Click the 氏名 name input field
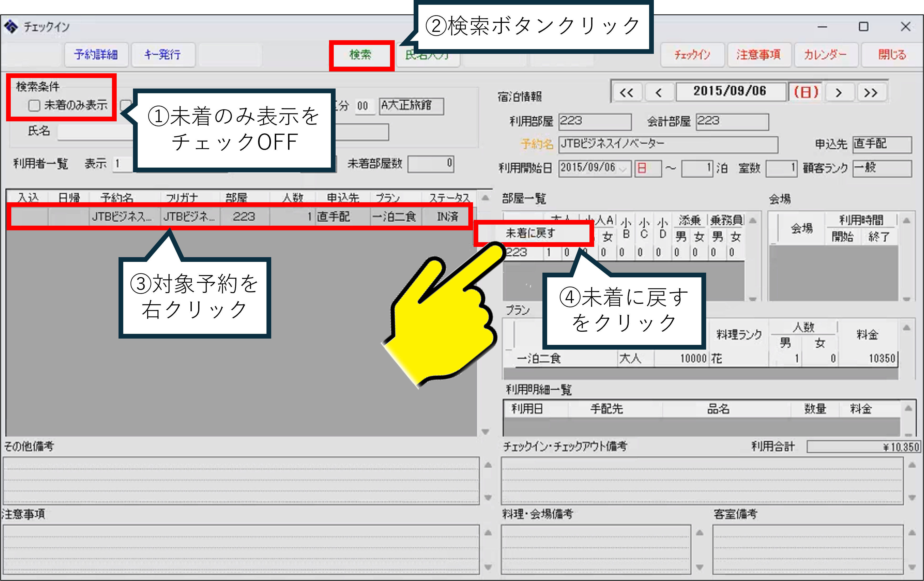 96,132
